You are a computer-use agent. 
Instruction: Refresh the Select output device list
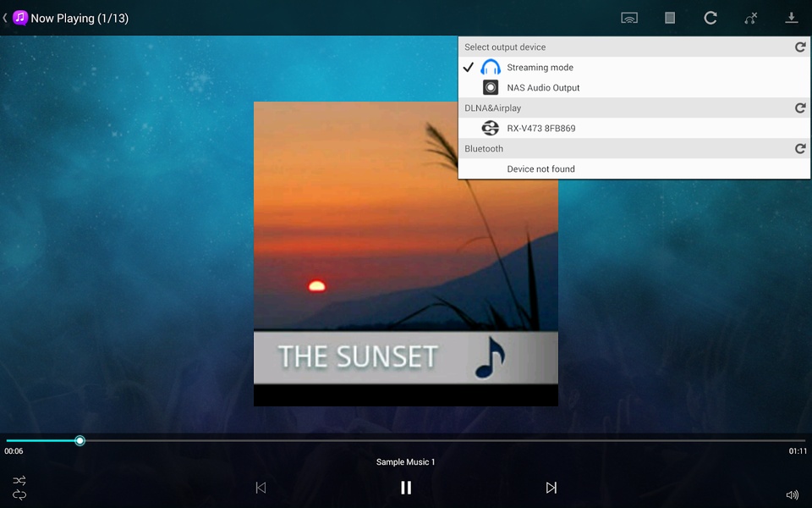point(800,47)
